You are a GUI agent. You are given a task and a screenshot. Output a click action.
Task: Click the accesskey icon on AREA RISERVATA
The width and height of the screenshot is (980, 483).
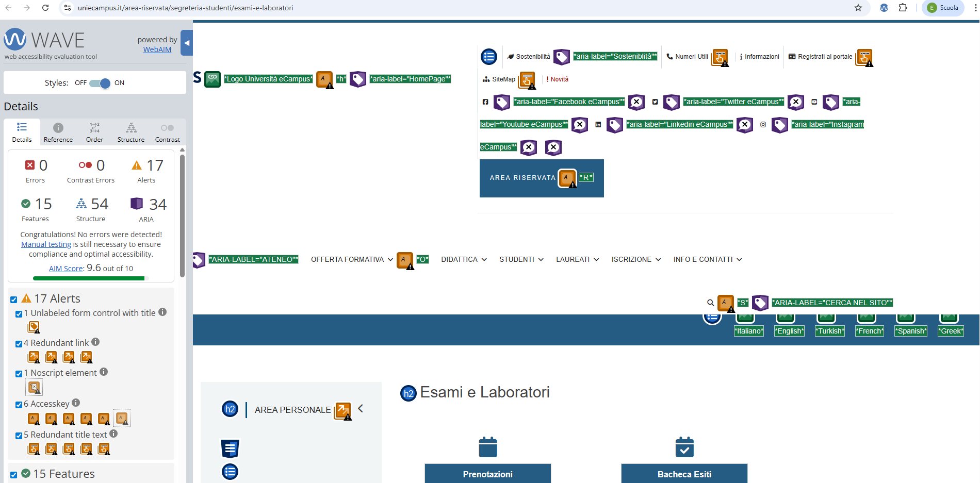[x=567, y=178]
